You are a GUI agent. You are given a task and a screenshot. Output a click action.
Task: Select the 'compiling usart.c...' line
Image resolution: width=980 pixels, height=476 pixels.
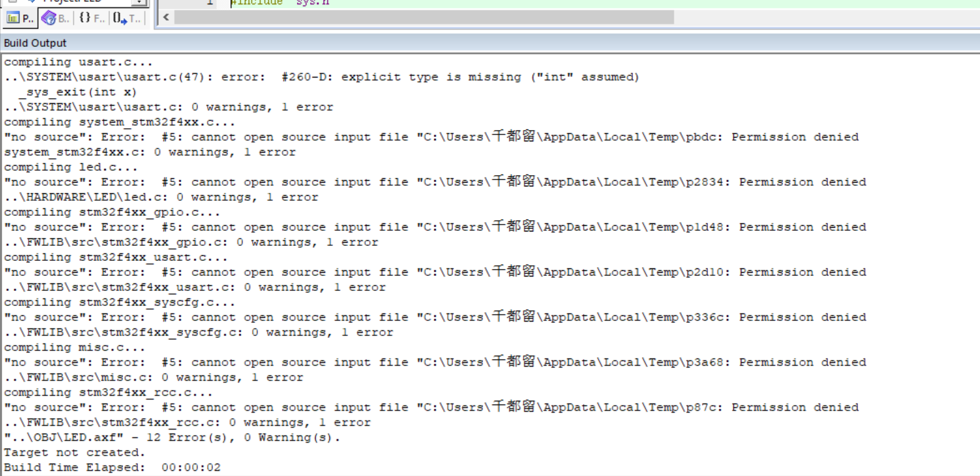coord(78,63)
